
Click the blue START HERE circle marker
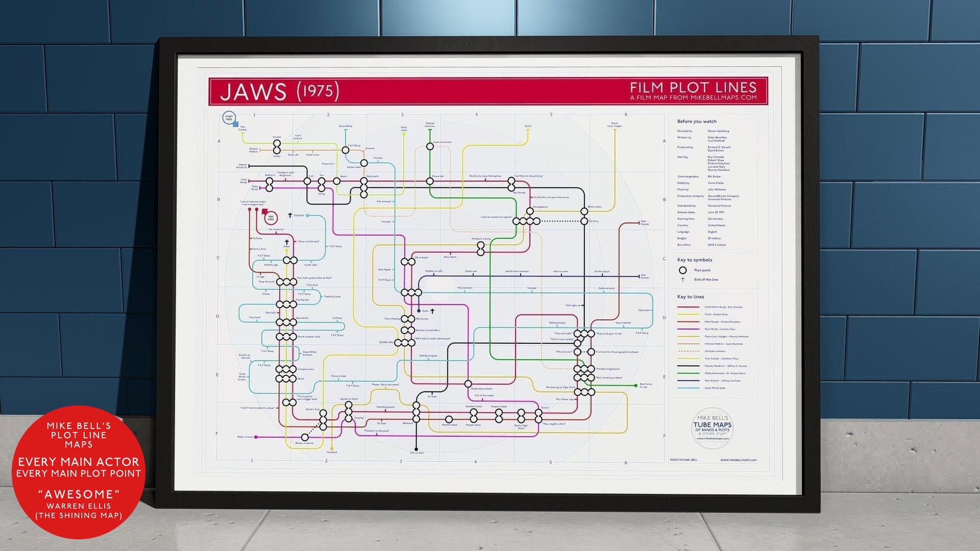pyautogui.click(x=229, y=118)
